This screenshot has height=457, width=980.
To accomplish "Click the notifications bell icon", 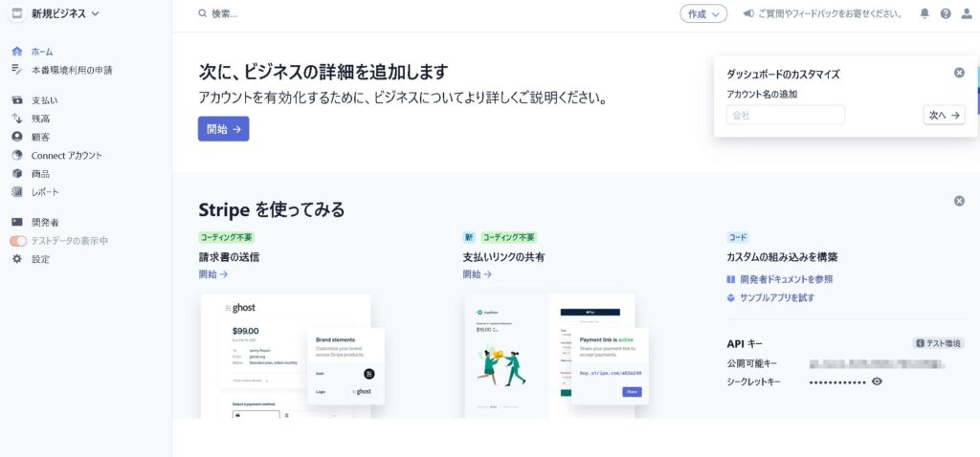I will [x=924, y=13].
